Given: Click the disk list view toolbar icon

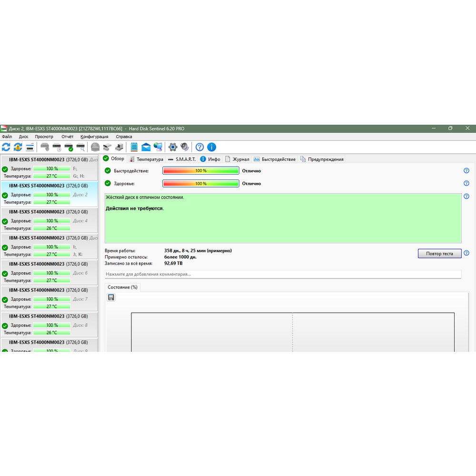Looking at the screenshot, I should (x=30, y=147).
